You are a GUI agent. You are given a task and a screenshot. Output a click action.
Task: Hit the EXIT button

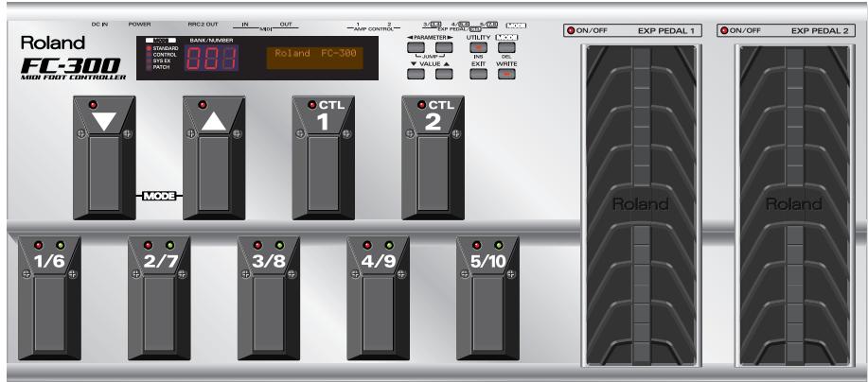coord(478,74)
